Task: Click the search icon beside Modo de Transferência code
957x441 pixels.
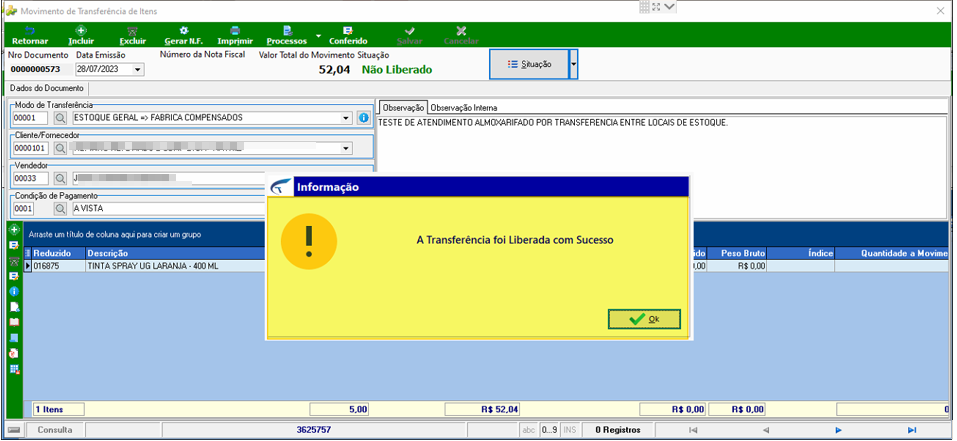Action: 60,118
